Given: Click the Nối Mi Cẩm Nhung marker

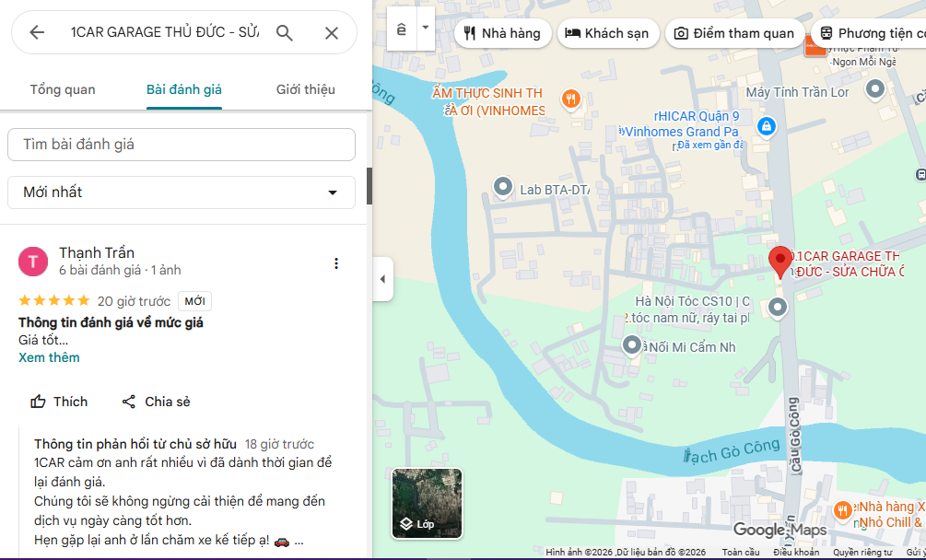Looking at the screenshot, I should click(x=632, y=344).
